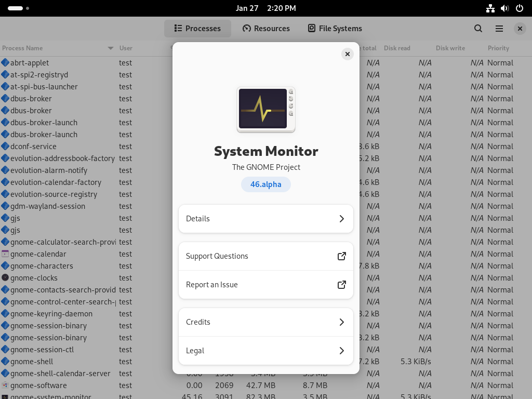Viewport: 532px width, 399px height.
Task: Click the gdm-wayland-session process icon
Action: pyautogui.click(x=5, y=206)
